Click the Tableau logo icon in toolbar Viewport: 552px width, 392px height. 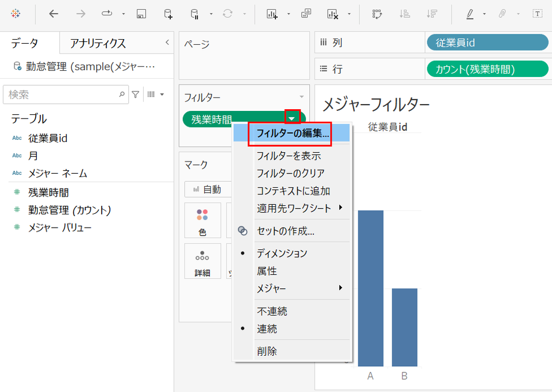click(x=16, y=14)
